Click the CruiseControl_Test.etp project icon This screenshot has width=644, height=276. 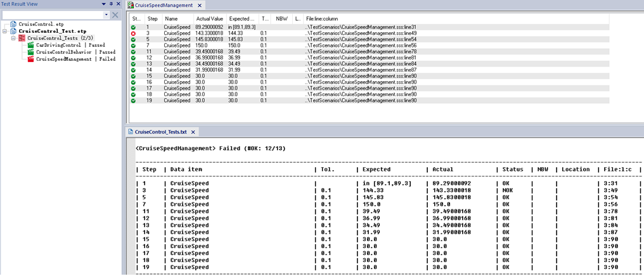(13, 31)
